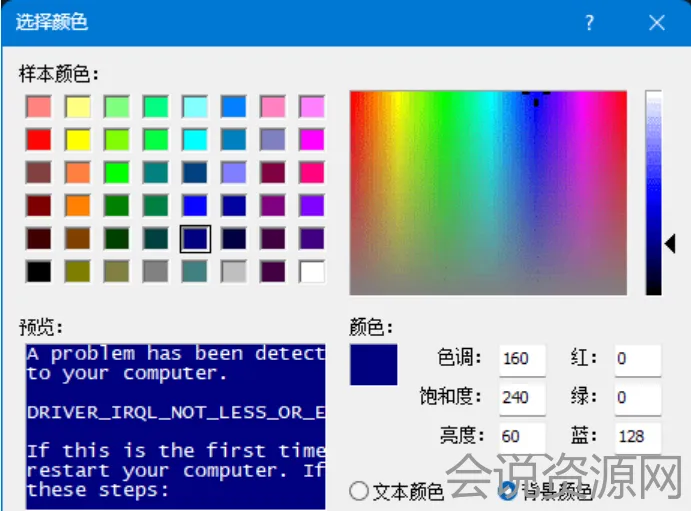691x511 pixels.
Task: Click the brightness slider arrow marker
Action: point(671,243)
